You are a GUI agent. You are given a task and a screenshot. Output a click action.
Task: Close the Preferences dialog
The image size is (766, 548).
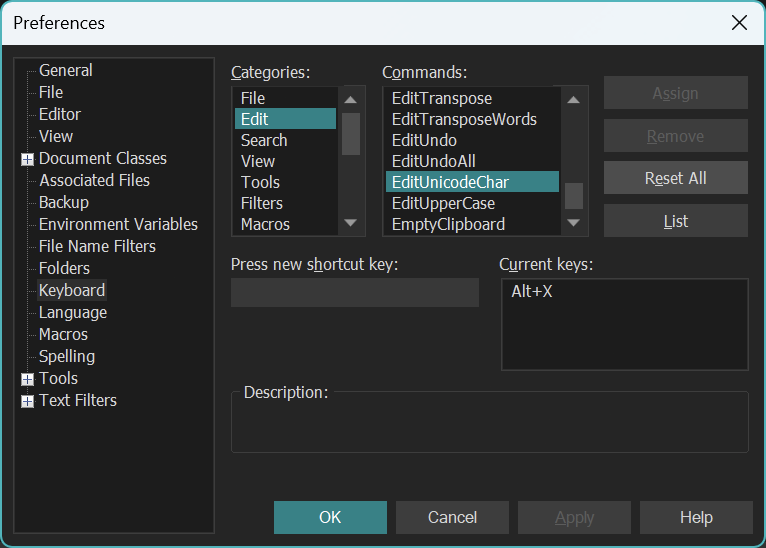pos(739,22)
